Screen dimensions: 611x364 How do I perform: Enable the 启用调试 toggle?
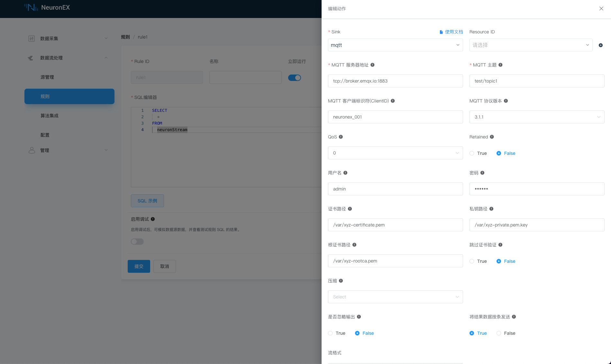click(x=137, y=241)
